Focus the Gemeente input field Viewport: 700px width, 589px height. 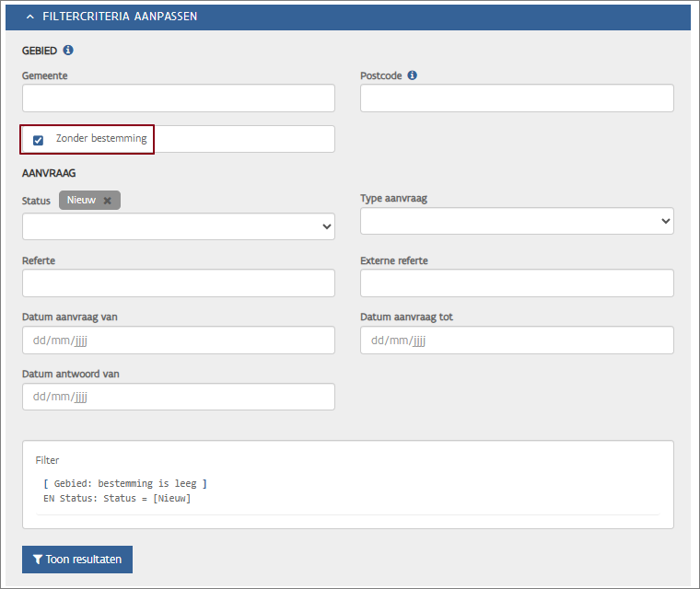tap(178, 98)
